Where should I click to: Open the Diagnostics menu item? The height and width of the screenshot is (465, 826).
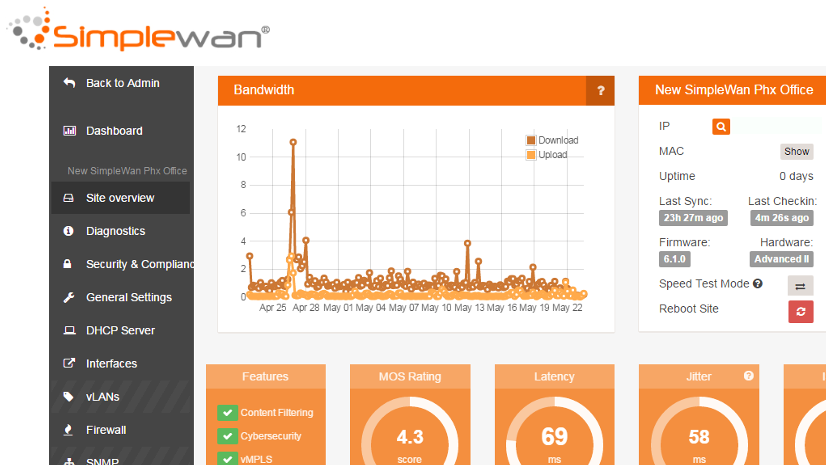tap(115, 231)
